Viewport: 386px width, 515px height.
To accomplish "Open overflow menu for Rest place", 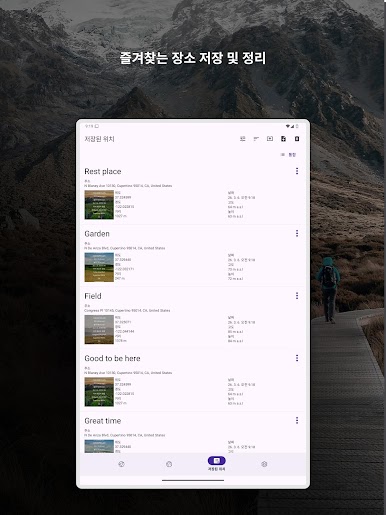I will pos(297,171).
